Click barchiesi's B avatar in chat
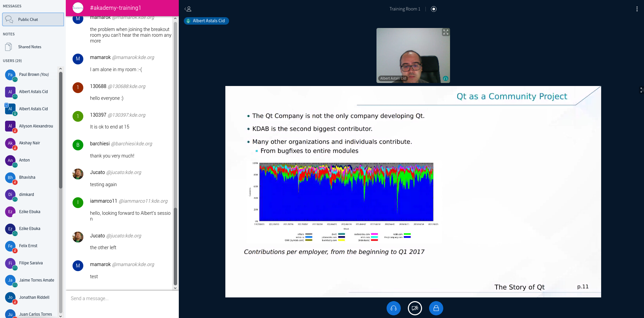 pos(78,145)
